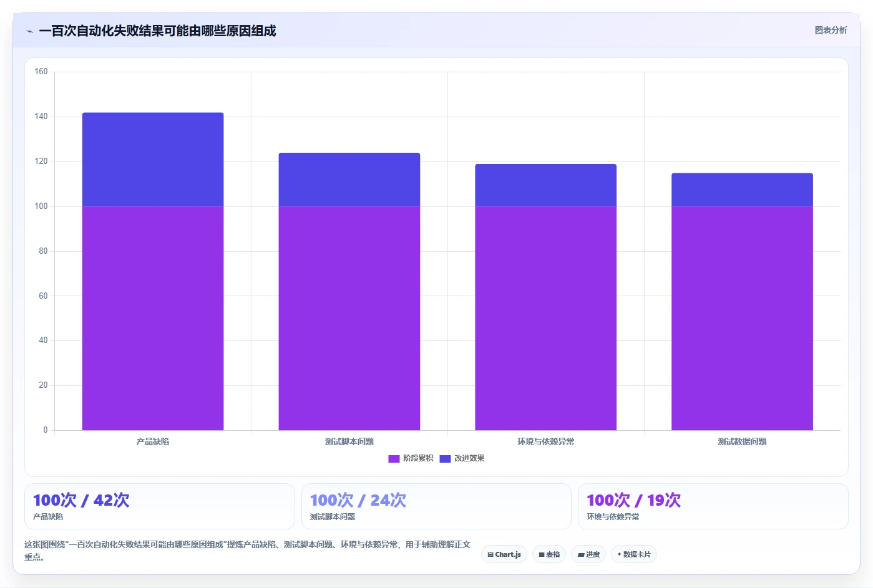Viewport: 873px width, 588px height.
Task: Click the icon in the 表格 chip
Action: point(542,554)
